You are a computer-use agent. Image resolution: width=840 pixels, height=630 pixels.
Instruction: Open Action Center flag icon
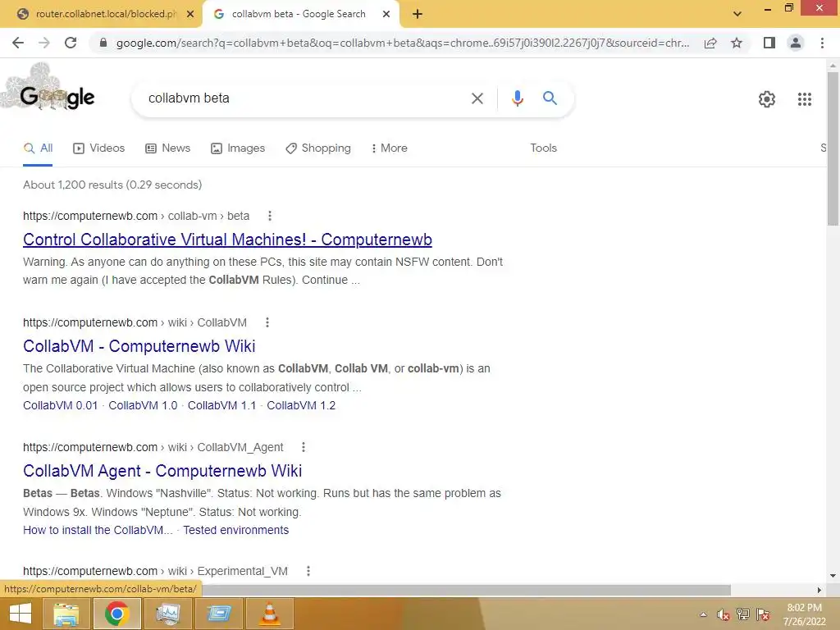coord(764,614)
